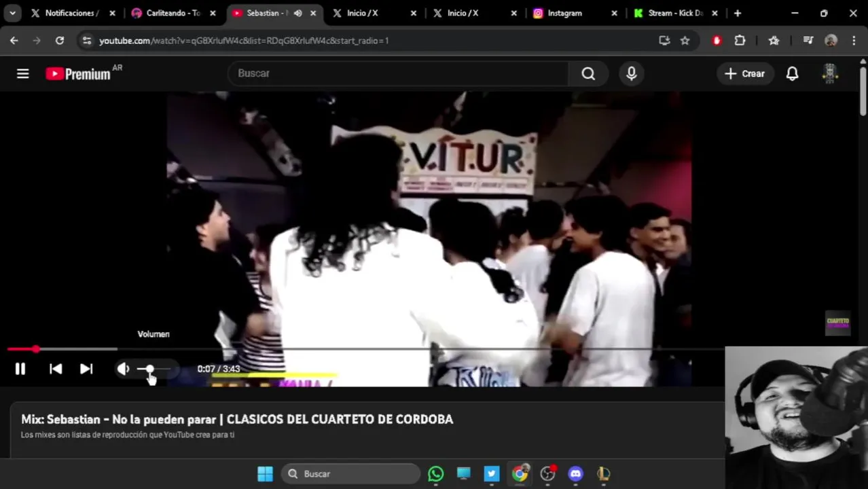Skip to next video in mix
Image resolution: width=868 pixels, height=489 pixels.
coord(86,369)
